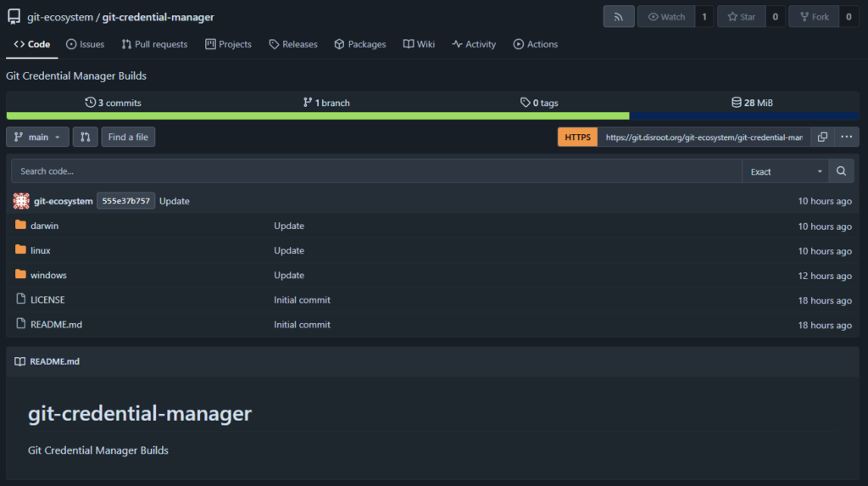Click the Watch button
Screen dimensions: 868x486
tap(666, 17)
